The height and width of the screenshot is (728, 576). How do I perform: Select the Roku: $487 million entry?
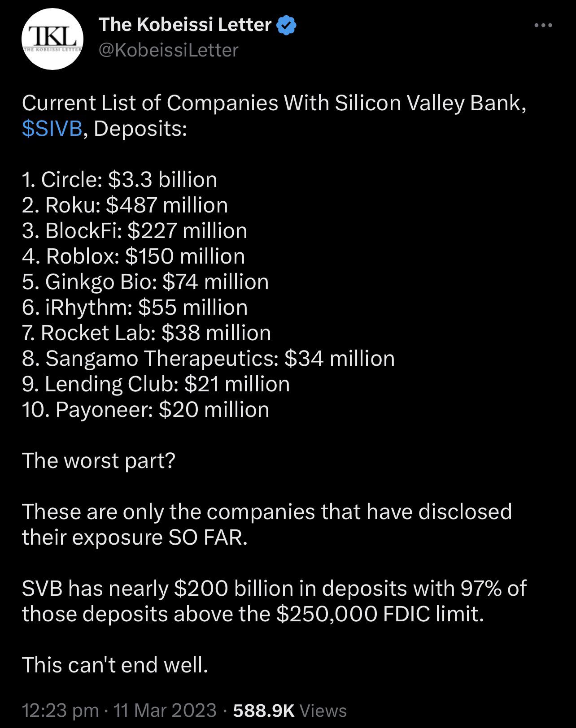(125, 205)
